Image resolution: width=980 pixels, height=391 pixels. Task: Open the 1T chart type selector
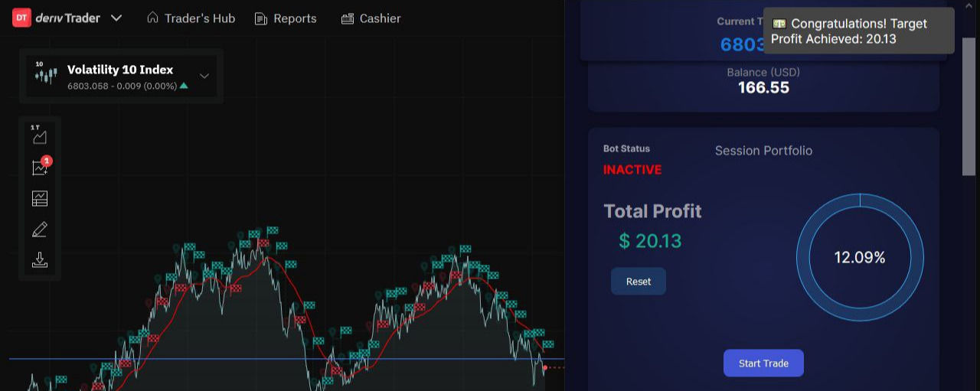click(x=40, y=136)
